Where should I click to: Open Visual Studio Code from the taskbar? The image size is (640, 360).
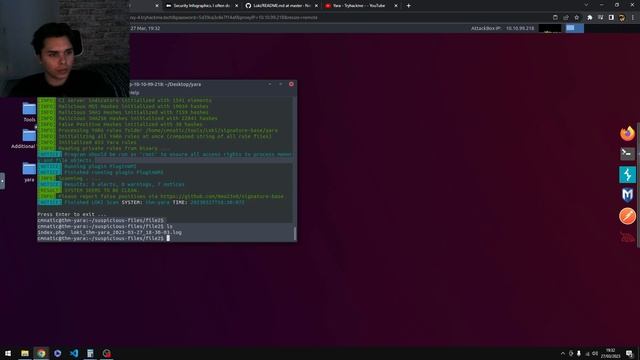point(74,353)
